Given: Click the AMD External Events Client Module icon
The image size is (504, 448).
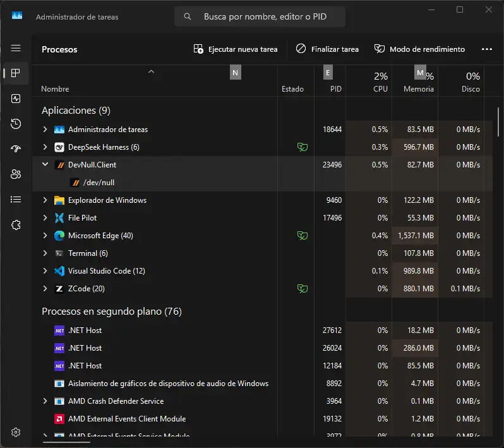Looking at the screenshot, I should coord(59,419).
